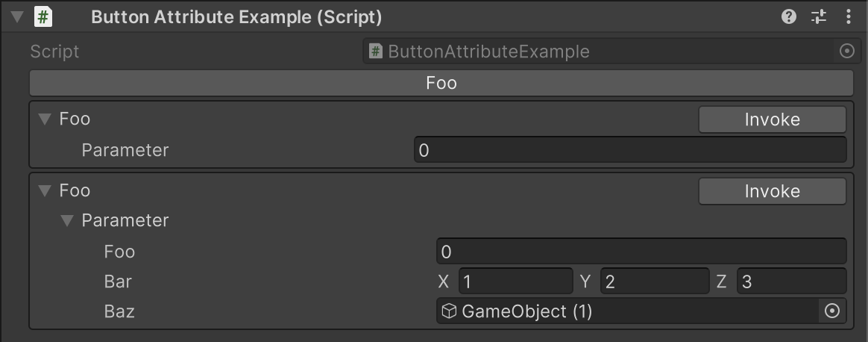Collapse the Button Attribute Example component
Image resolution: width=868 pixels, height=342 pixels.
pos(17,16)
